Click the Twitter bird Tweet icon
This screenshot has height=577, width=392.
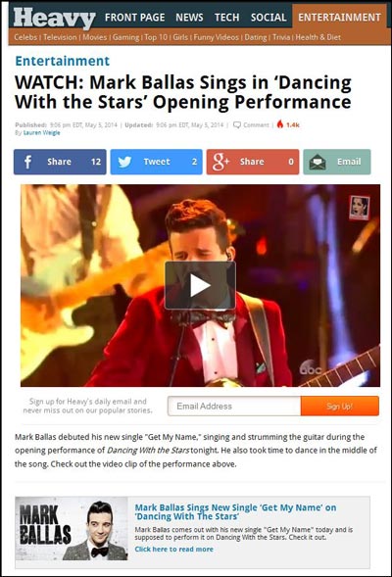pos(124,162)
